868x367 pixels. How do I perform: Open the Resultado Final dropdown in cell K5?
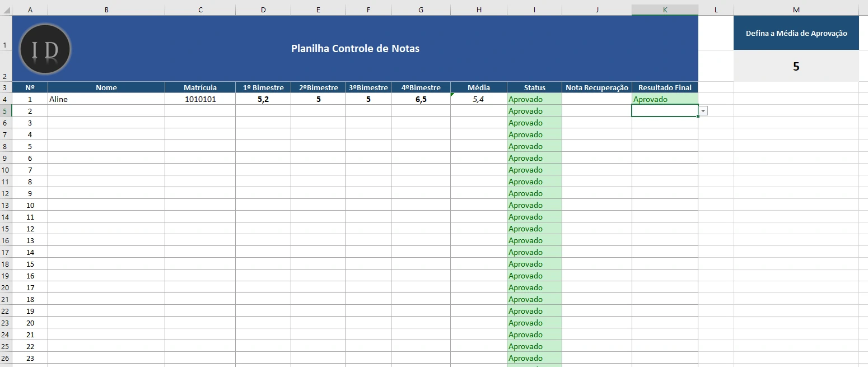[x=703, y=110]
